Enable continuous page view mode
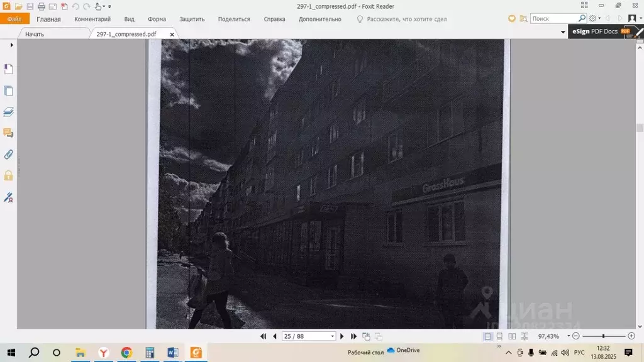The width and height of the screenshot is (644, 362). click(x=499, y=337)
